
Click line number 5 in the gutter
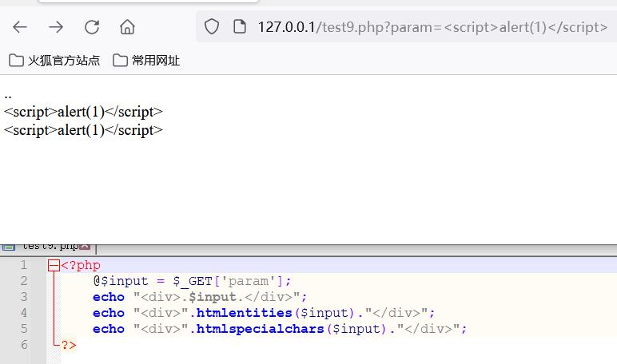(x=24, y=329)
